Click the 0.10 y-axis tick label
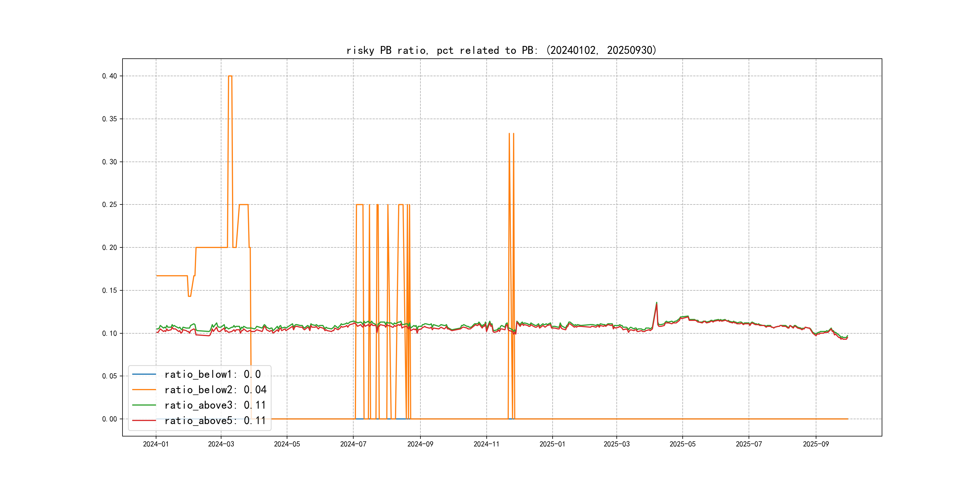 click(109, 333)
